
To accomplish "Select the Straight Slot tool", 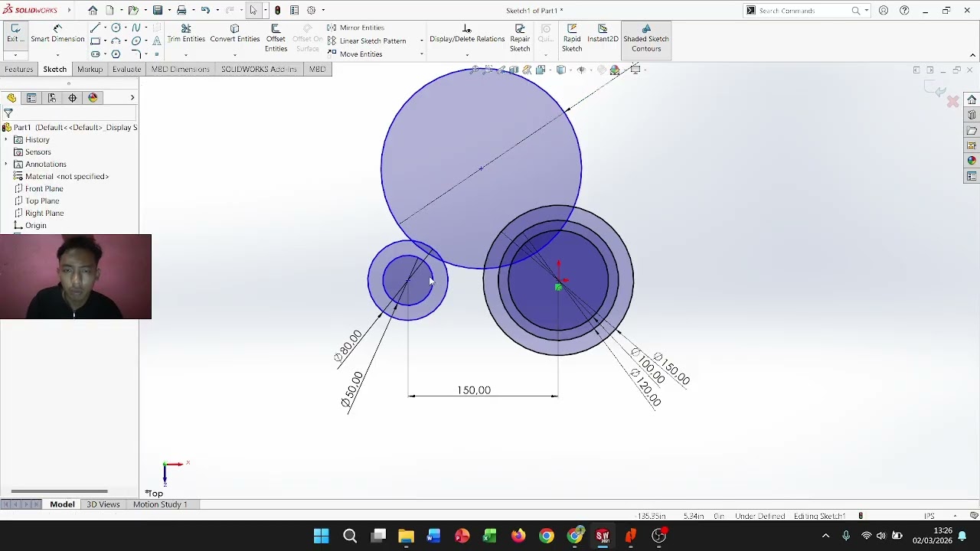I will click(x=95, y=54).
